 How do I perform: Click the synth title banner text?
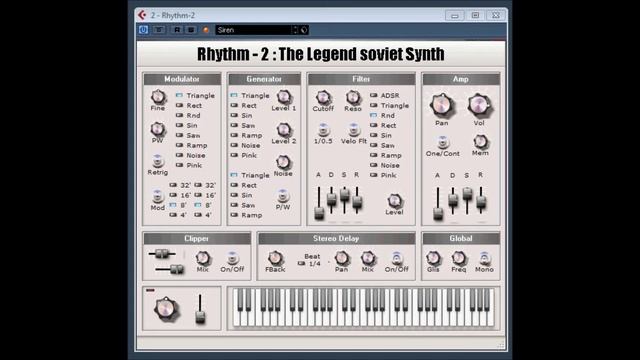click(x=321, y=54)
